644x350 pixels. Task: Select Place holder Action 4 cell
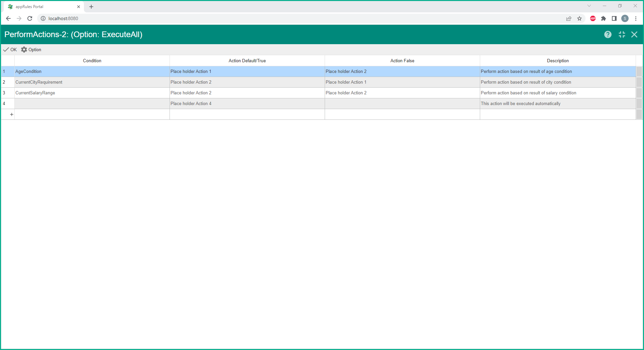tap(247, 104)
